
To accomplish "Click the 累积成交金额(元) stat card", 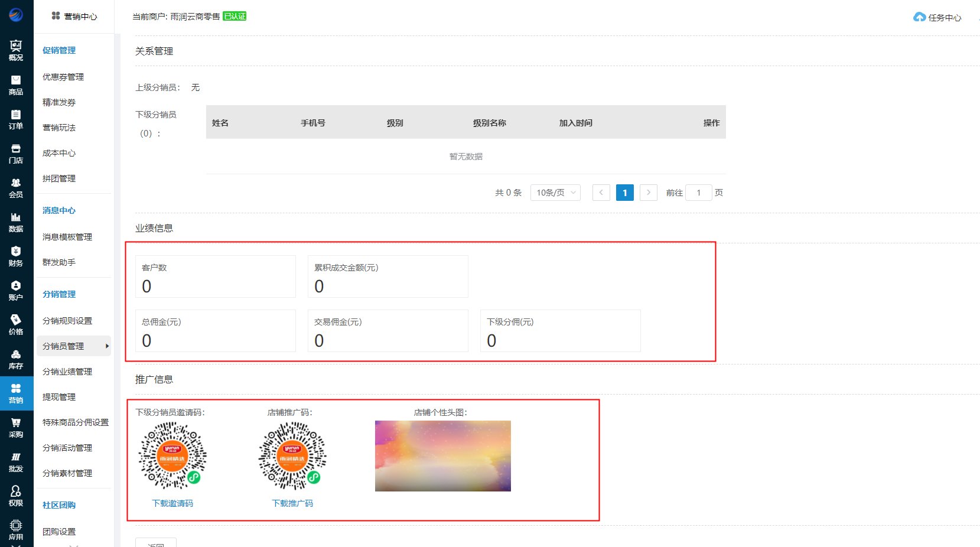I will 388,276.
